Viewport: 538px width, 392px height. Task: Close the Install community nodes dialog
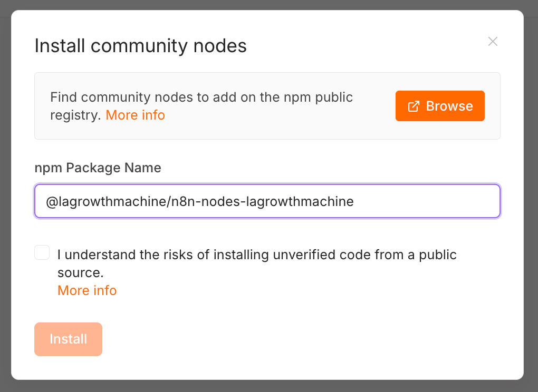(493, 42)
